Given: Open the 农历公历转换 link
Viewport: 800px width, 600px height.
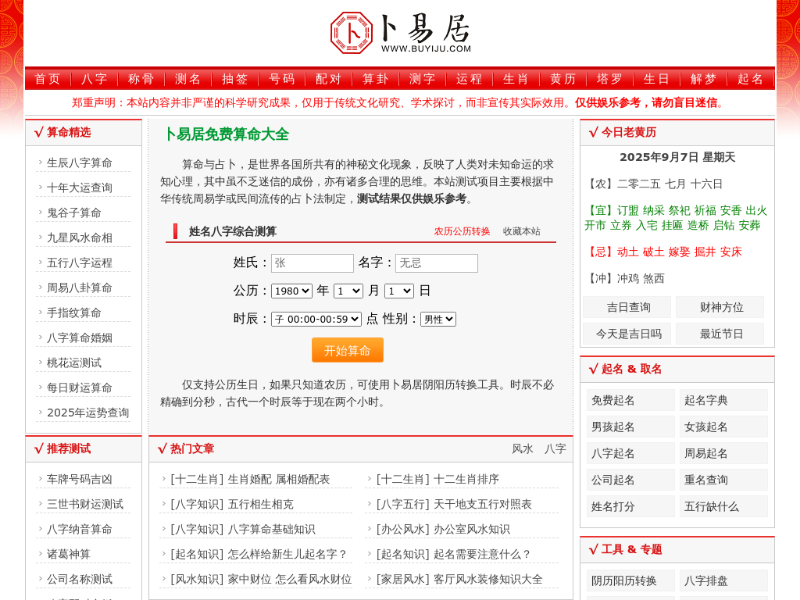Looking at the screenshot, I should [461, 231].
